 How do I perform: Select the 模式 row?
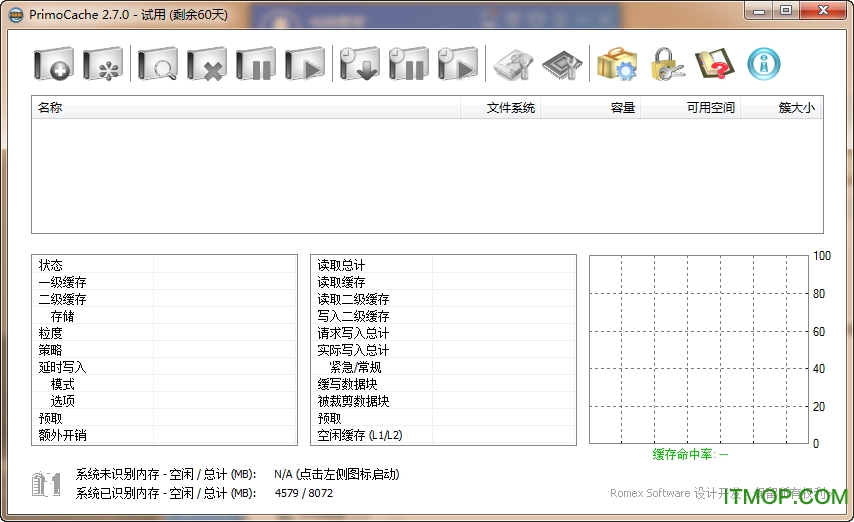tap(164, 384)
